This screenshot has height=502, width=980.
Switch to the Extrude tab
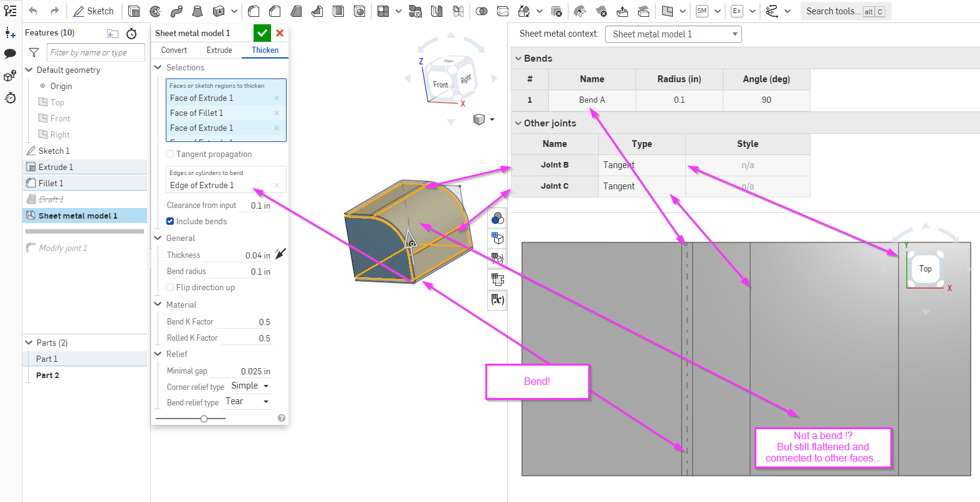(x=219, y=50)
